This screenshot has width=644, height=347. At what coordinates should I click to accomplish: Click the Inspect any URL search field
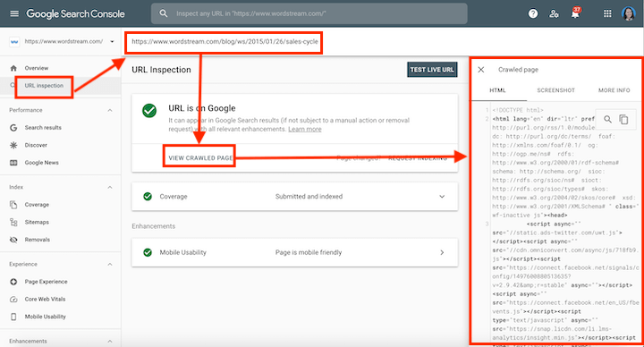pos(309,13)
